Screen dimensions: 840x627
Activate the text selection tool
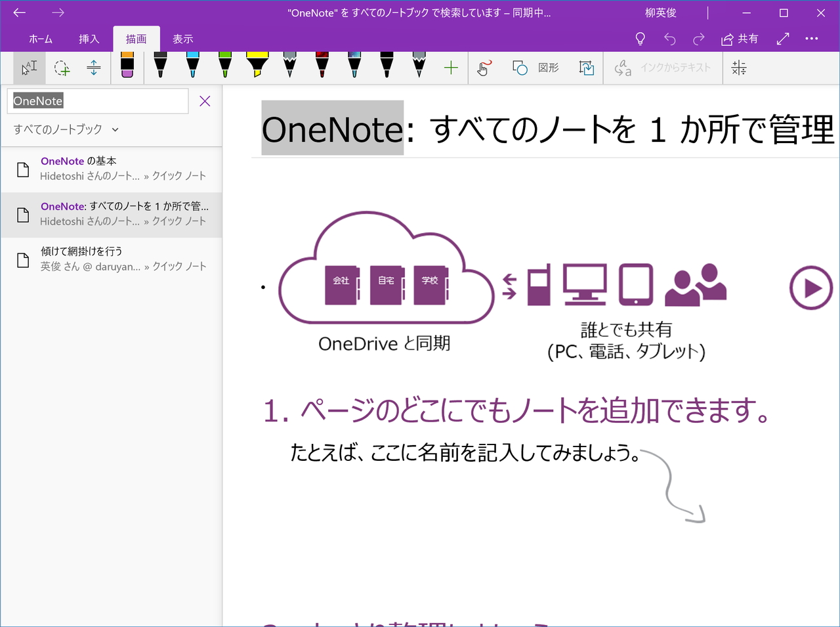point(28,68)
